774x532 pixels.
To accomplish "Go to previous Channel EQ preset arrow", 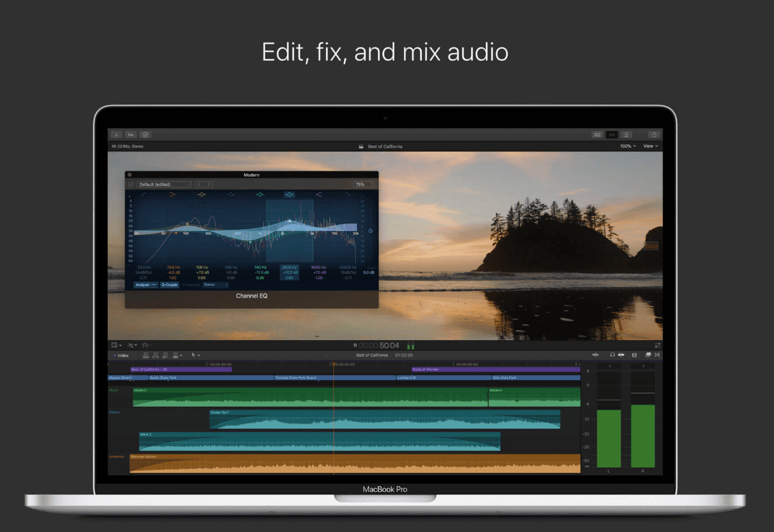I will [200, 184].
